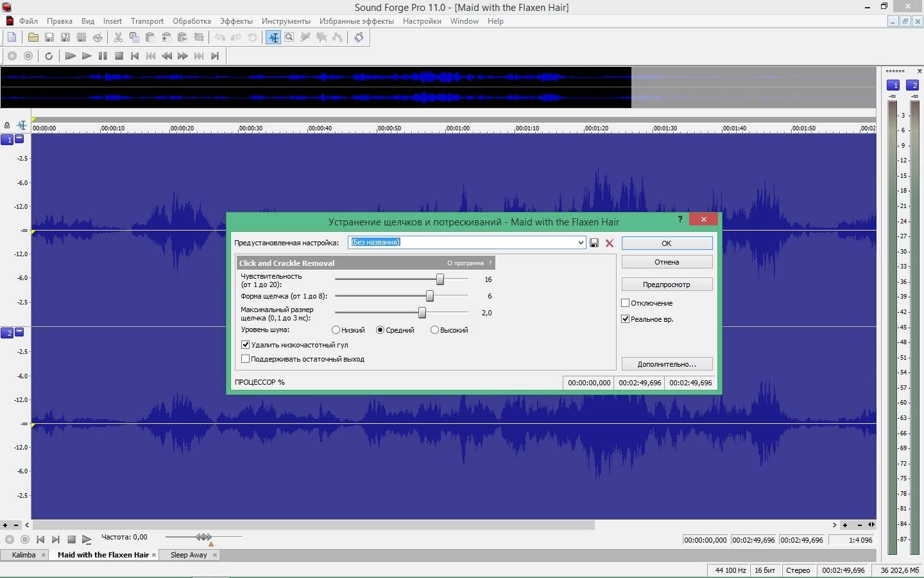The height and width of the screenshot is (578, 924).
Task: Click the Save As toolbar icon
Action: [65, 37]
